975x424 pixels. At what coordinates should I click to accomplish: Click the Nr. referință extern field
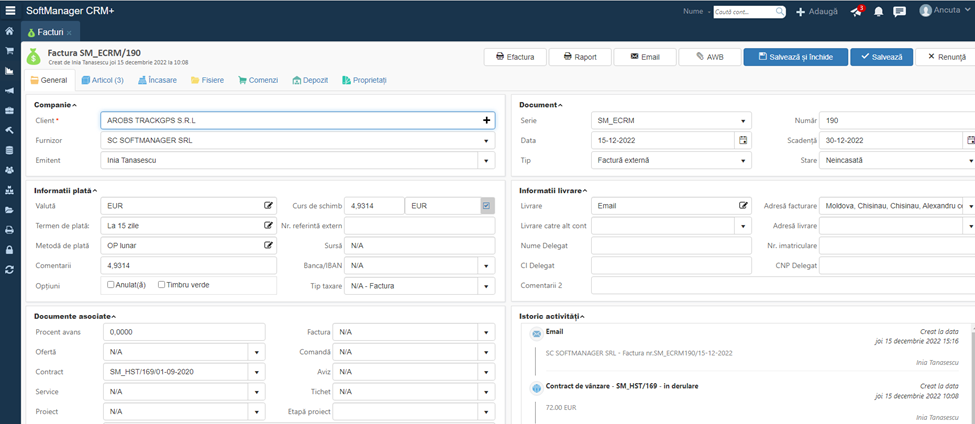(x=420, y=225)
